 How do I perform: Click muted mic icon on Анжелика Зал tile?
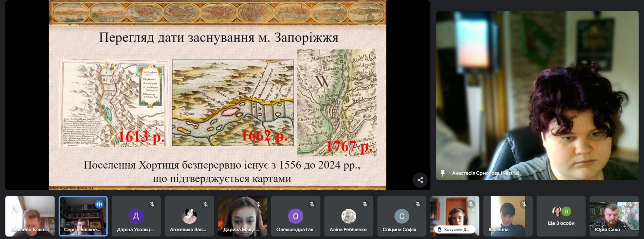(x=205, y=204)
